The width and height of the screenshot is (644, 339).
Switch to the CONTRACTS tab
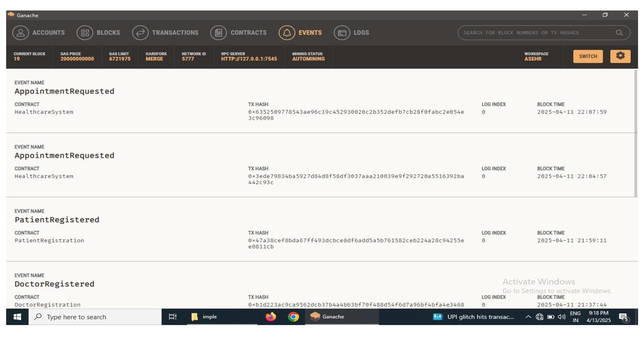tap(248, 33)
